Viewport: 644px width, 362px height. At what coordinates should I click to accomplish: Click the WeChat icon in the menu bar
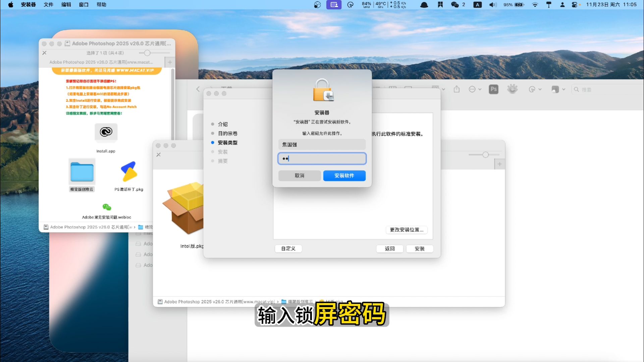[x=455, y=5]
